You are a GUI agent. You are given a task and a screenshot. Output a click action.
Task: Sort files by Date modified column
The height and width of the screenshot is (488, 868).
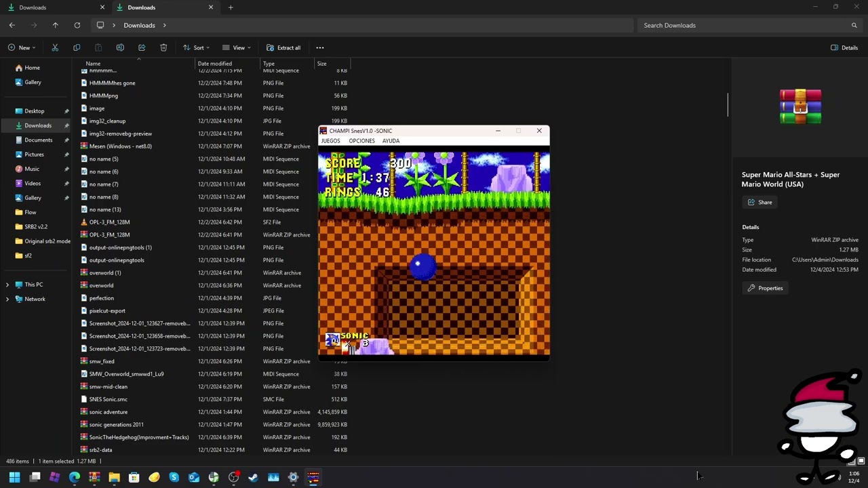coord(214,64)
